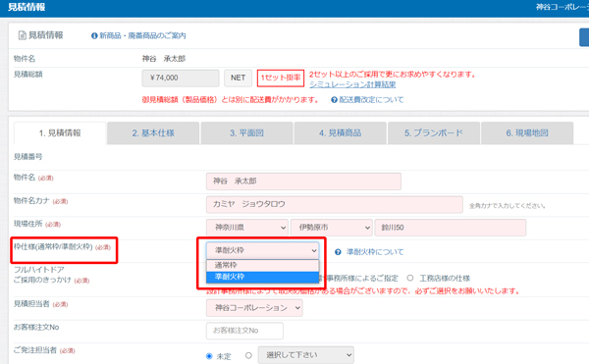Switch to 5. プランボード tab
The width and height of the screenshot is (589, 364).
(x=434, y=132)
